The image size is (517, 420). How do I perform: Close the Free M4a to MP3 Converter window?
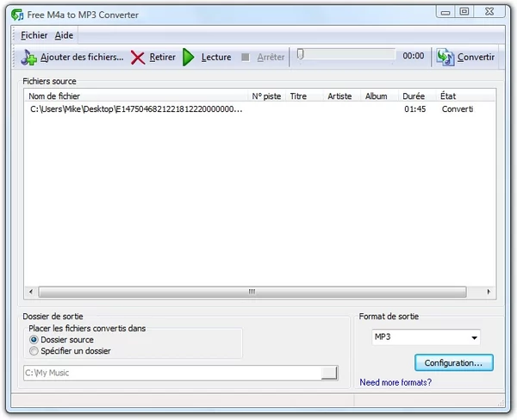pos(489,12)
